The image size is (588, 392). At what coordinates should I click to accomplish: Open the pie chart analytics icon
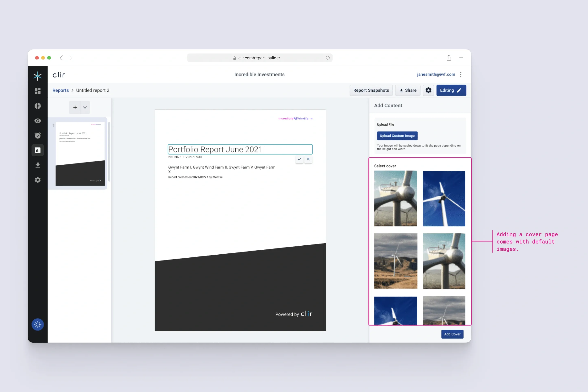pos(38,106)
